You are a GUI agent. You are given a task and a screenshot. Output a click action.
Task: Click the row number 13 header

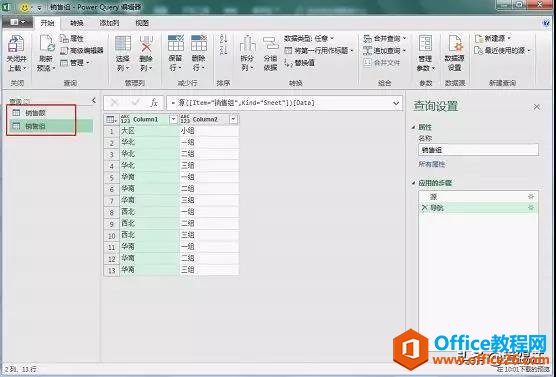tap(112, 270)
